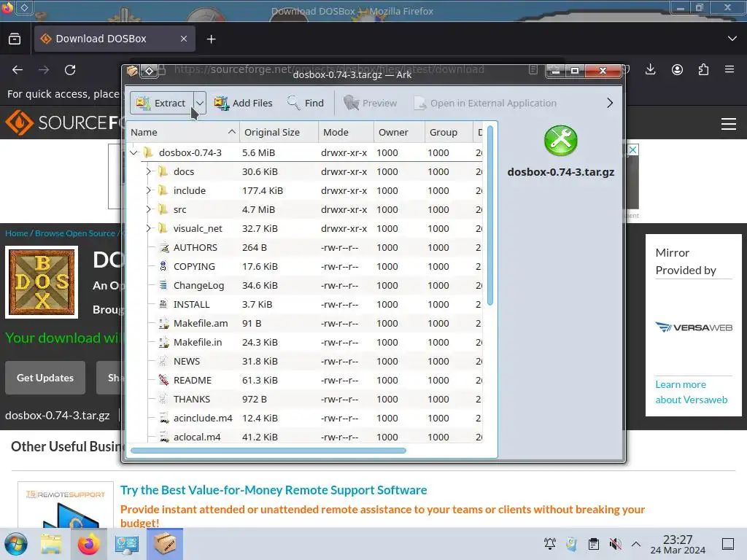Click the Ark horizontal scrollbar
747x560 pixels.
tap(268, 451)
